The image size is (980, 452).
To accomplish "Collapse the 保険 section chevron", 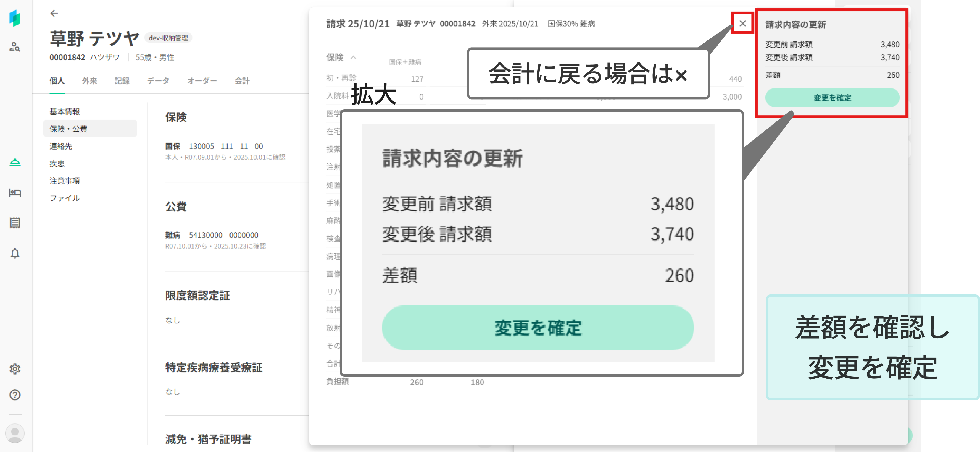I will [x=353, y=57].
